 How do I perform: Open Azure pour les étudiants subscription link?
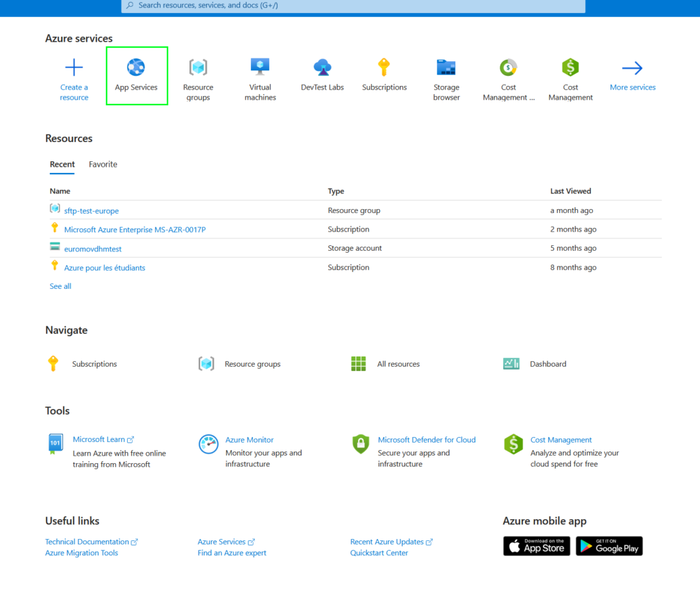coord(105,268)
